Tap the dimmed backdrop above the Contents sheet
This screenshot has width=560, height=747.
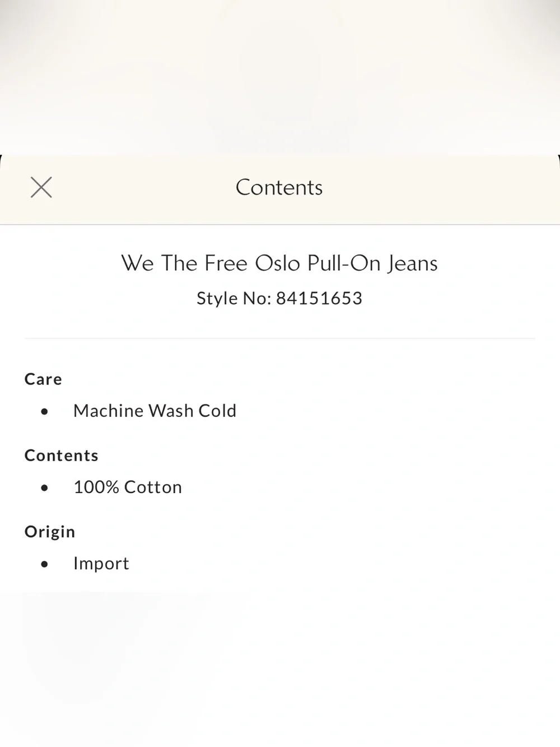tap(280, 77)
